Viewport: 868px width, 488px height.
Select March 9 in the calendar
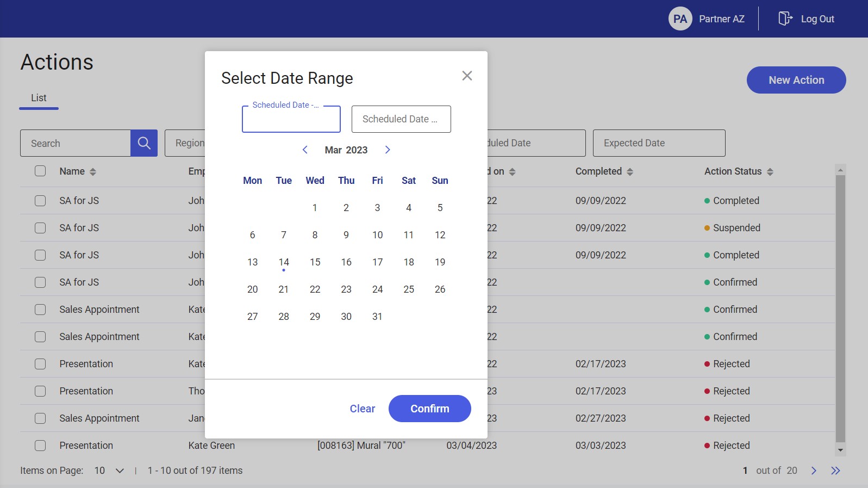tap(346, 235)
